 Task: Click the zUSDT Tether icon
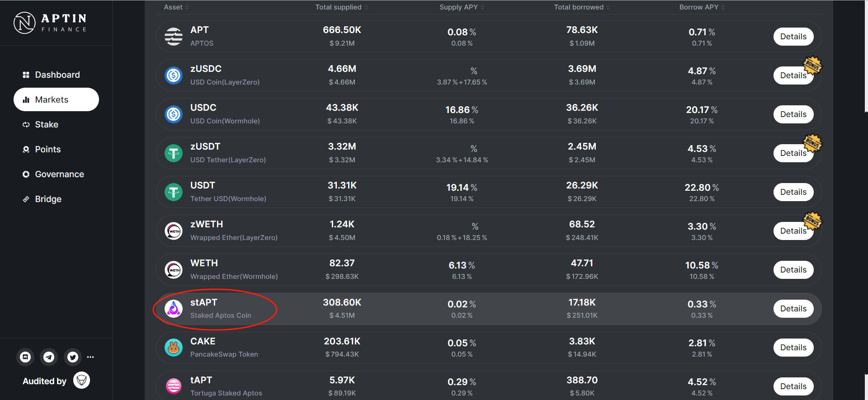point(174,153)
